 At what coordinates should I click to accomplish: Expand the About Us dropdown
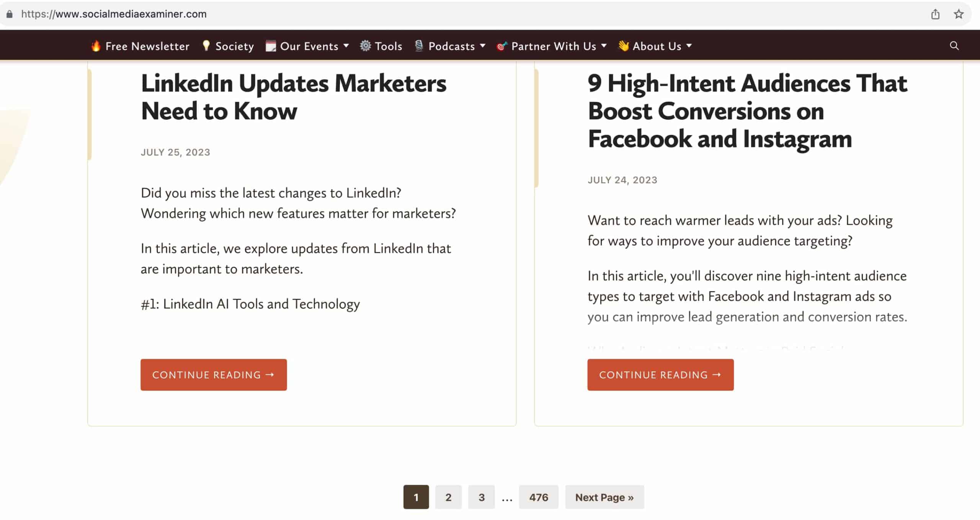coord(689,46)
